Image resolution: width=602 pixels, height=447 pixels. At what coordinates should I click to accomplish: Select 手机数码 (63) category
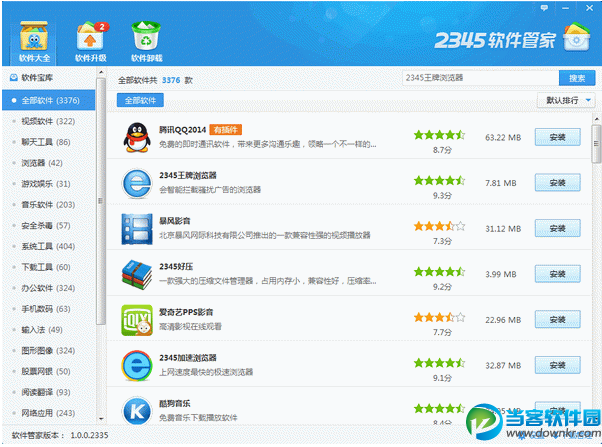click(48, 309)
